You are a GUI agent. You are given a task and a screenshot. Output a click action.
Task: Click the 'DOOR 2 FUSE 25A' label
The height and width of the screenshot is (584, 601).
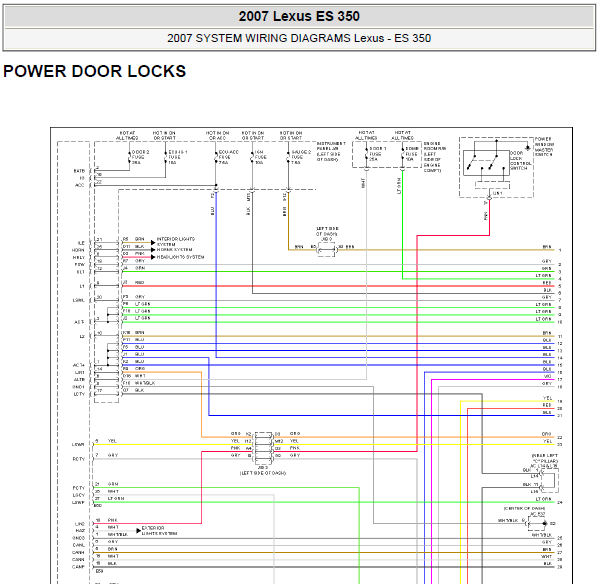coord(141,157)
